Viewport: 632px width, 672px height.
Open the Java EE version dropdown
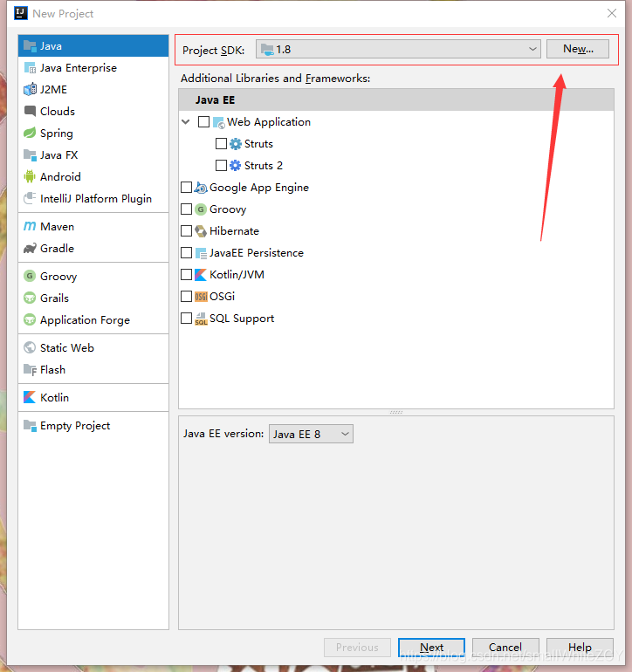pyautogui.click(x=311, y=434)
